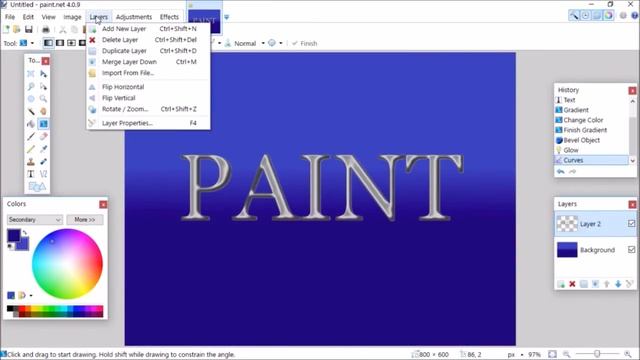
Task: Select the Ellipse Select tool
Action: pos(31,99)
